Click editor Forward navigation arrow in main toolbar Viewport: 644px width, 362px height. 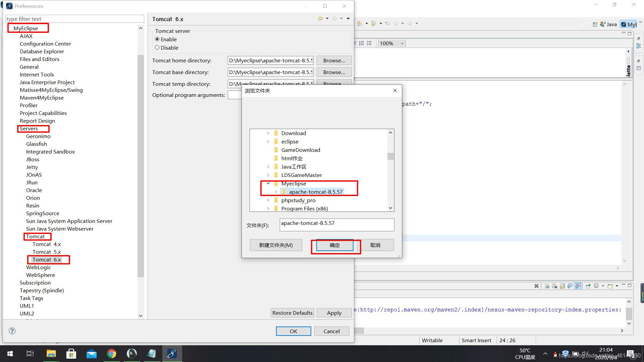pos(410,23)
